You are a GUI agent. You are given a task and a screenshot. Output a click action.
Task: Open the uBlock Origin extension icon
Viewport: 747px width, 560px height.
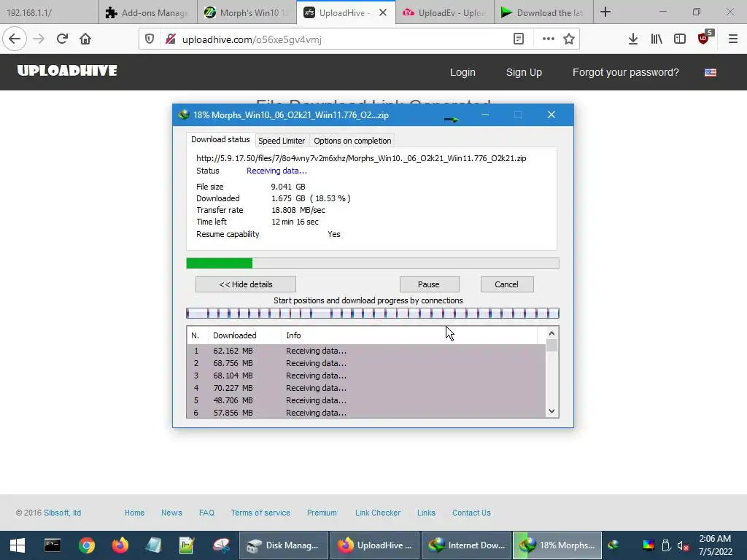point(705,38)
